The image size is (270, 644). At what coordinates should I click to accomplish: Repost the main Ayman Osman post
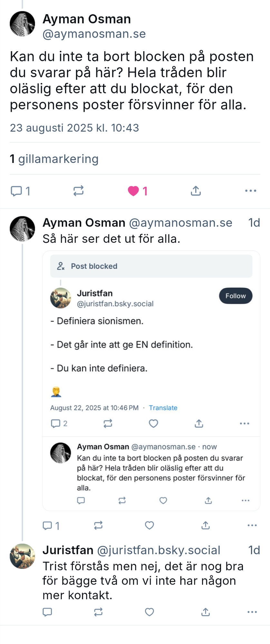(78, 191)
